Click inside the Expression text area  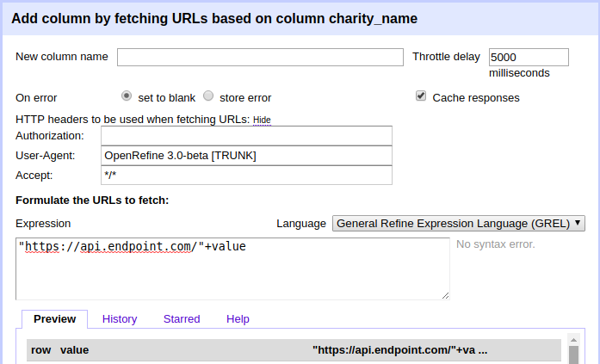click(232, 267)
